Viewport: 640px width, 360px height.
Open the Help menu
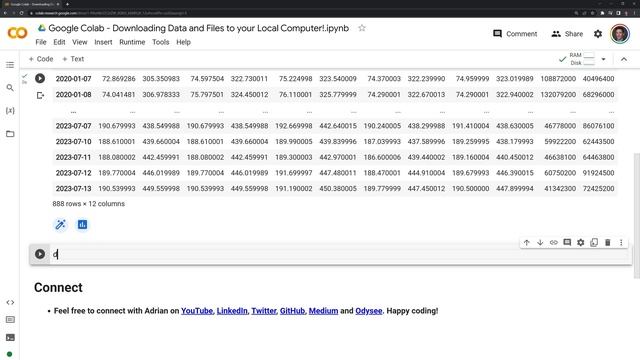point(183,42)
